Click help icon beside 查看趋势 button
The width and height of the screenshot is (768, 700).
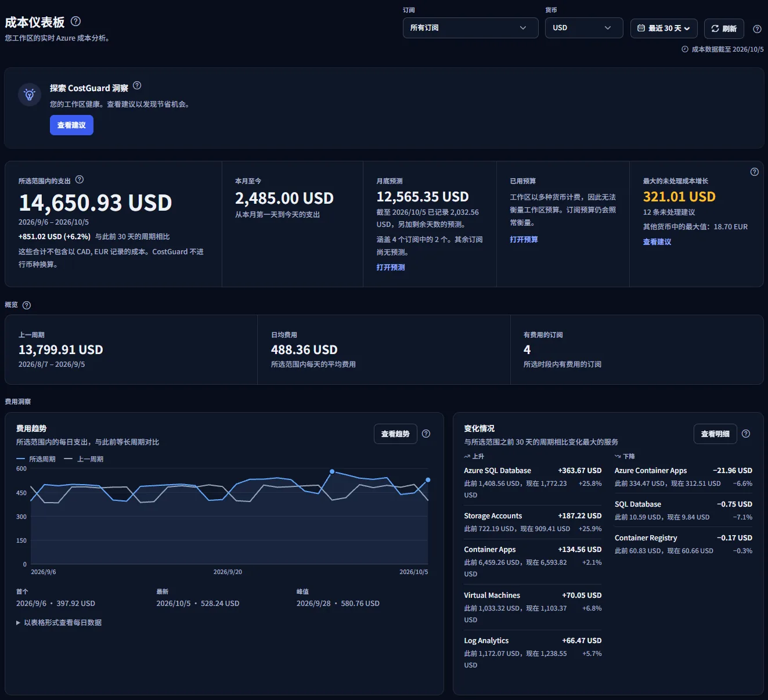pos(426,434)
